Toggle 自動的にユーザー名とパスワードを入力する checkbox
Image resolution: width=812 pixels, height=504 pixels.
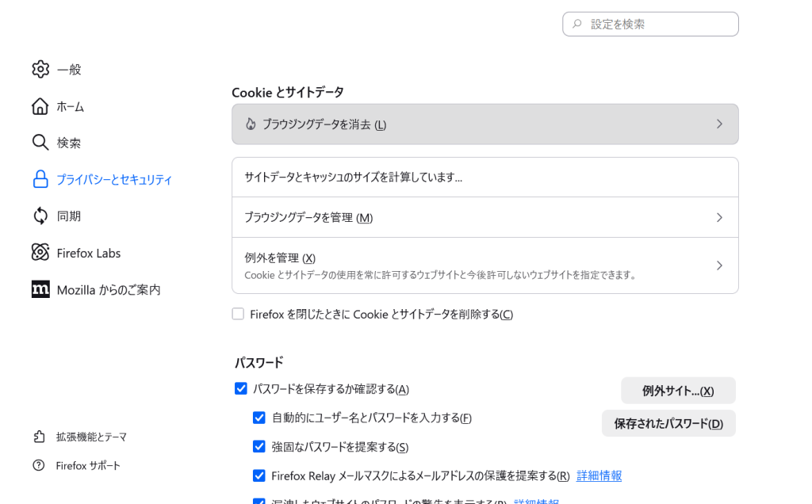pyautogui.click(x=259, y=418)
